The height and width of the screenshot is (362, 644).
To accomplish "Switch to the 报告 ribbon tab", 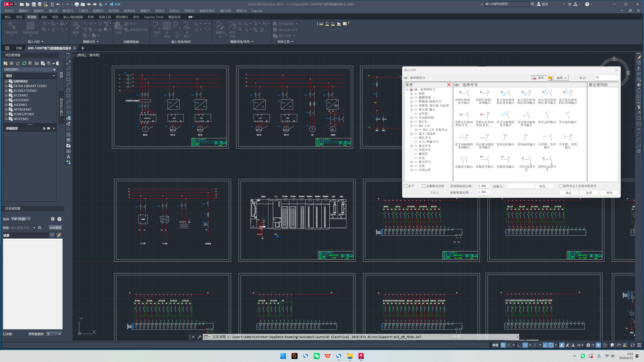I will [55, 17].
